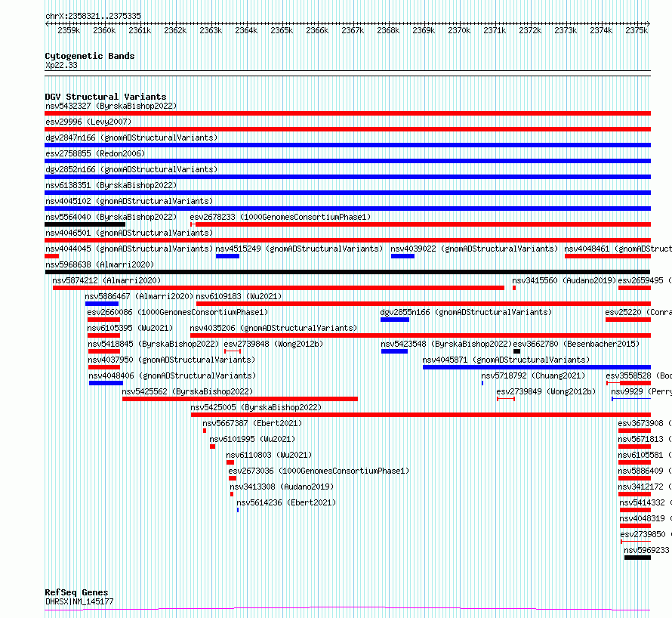The height and width of the screenshot is (618, 672).
Task: Open nsv6109183 (Wu2021) label
Action: point(239,296)
